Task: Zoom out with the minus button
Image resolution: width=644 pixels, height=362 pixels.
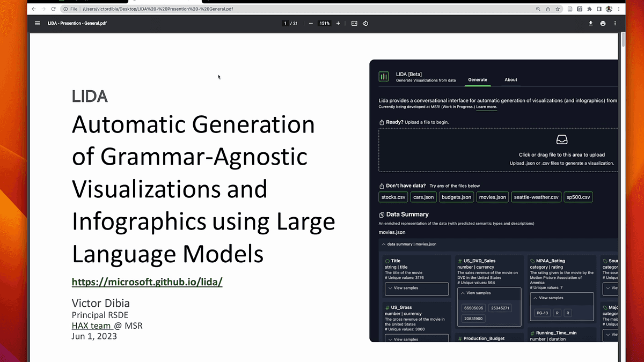Action: pos(311,24)
